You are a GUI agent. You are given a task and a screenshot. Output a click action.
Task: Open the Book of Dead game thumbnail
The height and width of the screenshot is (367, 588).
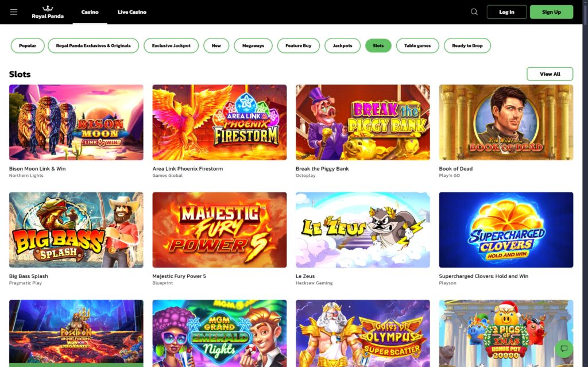tap(506, 122)
